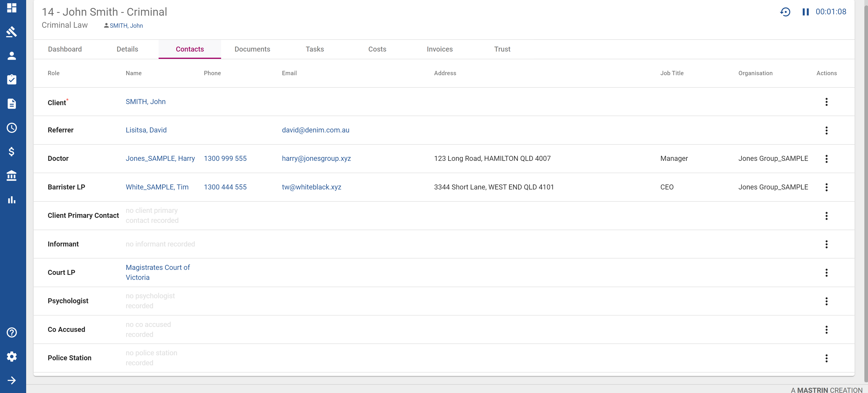
Task: Pause the running matter timer
Action: click(x=806, y=12)
